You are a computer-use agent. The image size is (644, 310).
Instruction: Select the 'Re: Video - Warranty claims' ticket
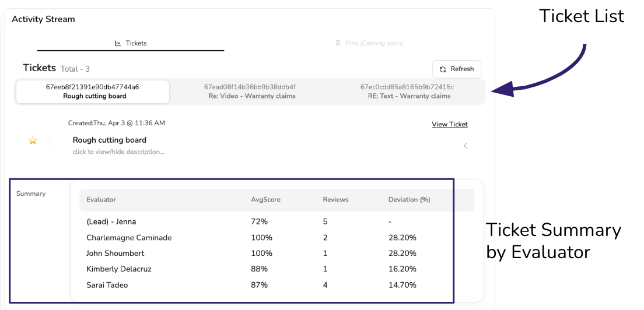tap(251, 91)
